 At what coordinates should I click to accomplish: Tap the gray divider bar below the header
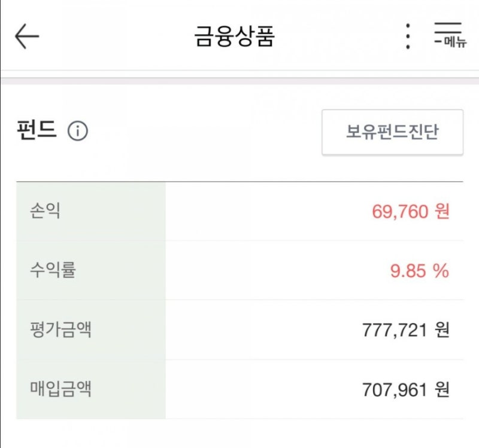pyautogui.click(x=239, y=81)
